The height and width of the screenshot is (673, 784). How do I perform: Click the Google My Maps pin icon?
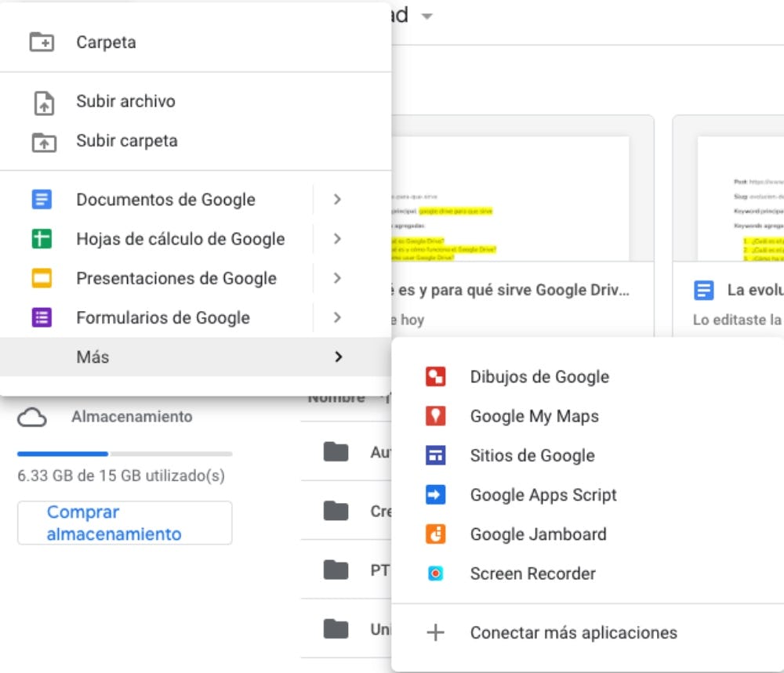tap(435, 416)
